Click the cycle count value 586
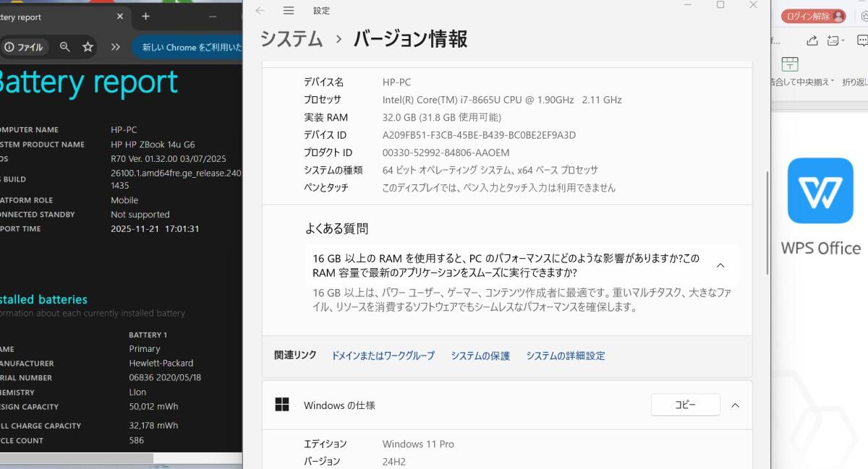The image size is (868, 469). click(x=136, y=440)
